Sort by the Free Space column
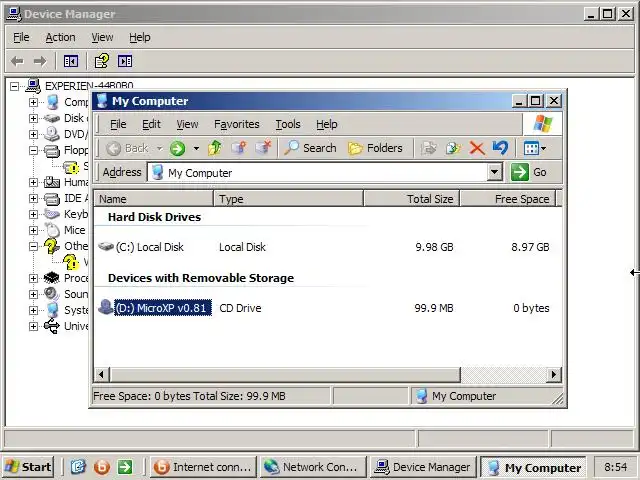Image resolution: width=640 pixels, height=480 pixels. click(508, 199)
